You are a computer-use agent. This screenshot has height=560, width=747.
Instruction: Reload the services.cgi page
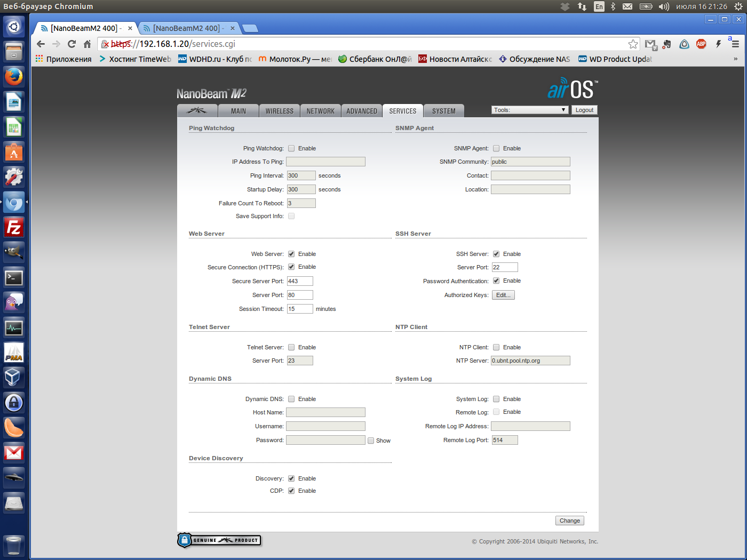pos(71,44)
